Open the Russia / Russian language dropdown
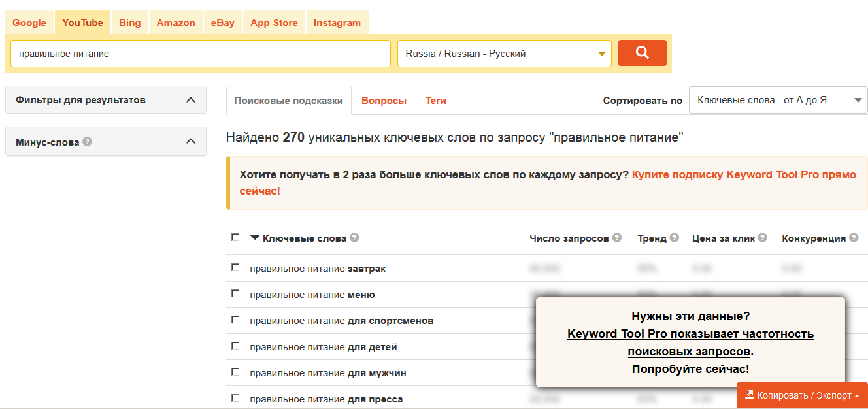Image resolution: width=868 pixels, height=409 pixels. tap(504, 54)
